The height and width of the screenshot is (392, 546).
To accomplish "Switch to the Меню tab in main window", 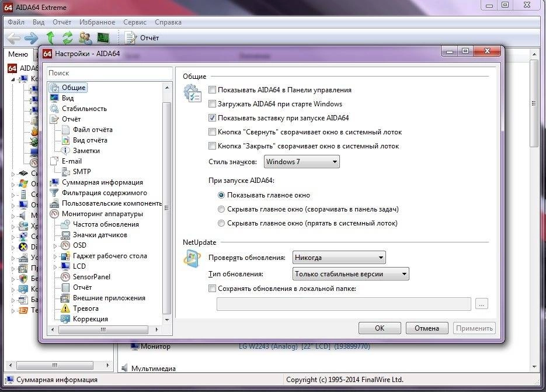I will click(x=18, y=54).
